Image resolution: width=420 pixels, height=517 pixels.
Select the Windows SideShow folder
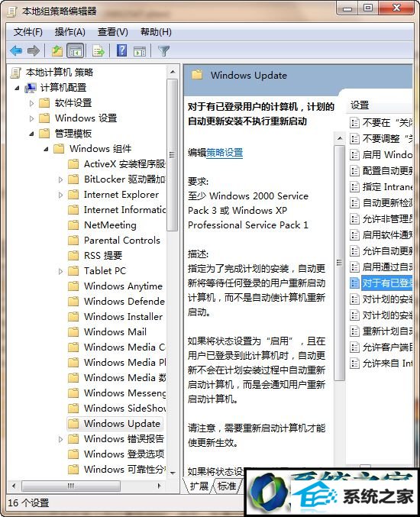(124, 408)
